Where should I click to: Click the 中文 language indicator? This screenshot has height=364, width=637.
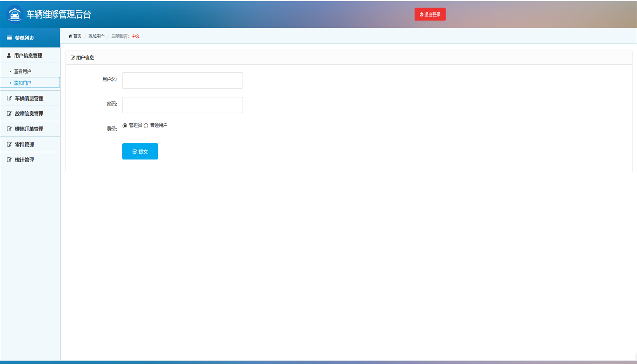coord(136,36)
